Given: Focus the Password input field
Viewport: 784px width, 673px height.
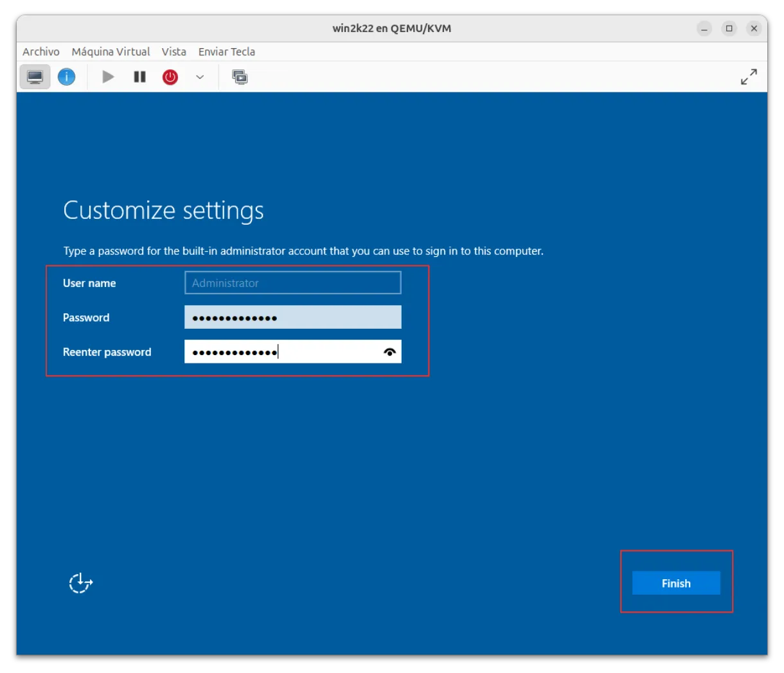Looking at the screenshot, I should (x=292, y=317).
